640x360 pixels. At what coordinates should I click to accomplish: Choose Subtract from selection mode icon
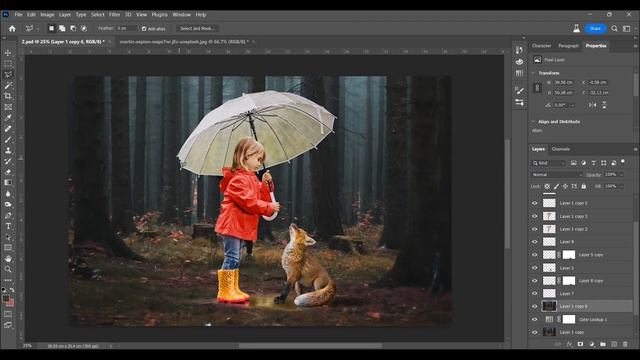[73, 29]
